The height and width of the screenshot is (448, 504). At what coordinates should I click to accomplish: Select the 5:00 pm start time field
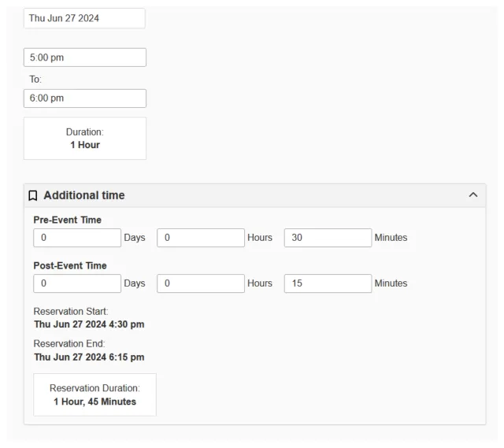pos(84,57)
